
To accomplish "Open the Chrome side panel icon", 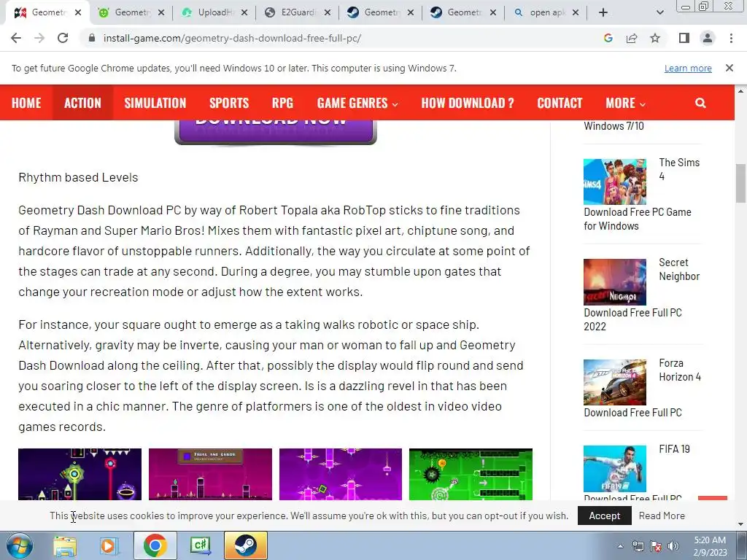I will (x=684, y=38).
